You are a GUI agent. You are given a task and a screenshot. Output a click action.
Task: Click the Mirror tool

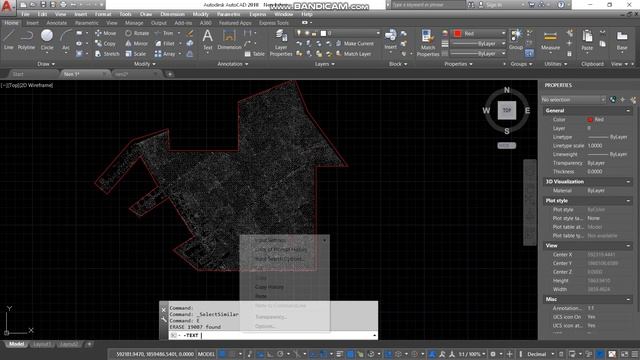(137, 43)
